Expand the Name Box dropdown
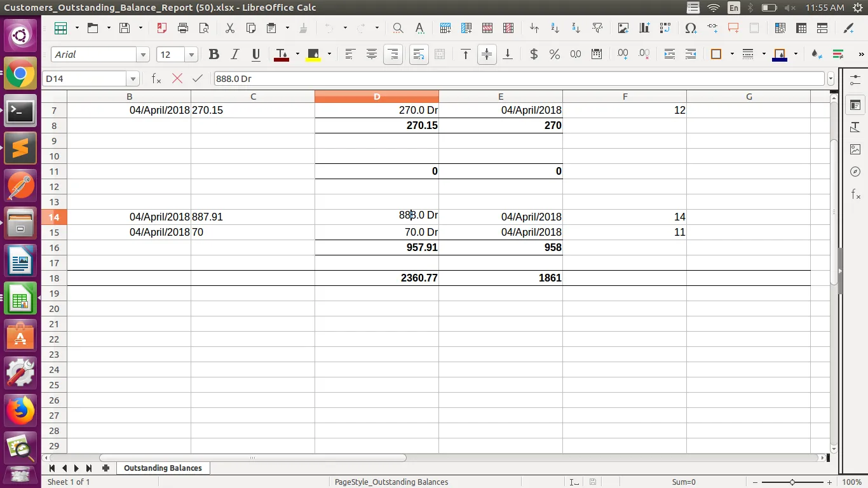 click(133, 79)
